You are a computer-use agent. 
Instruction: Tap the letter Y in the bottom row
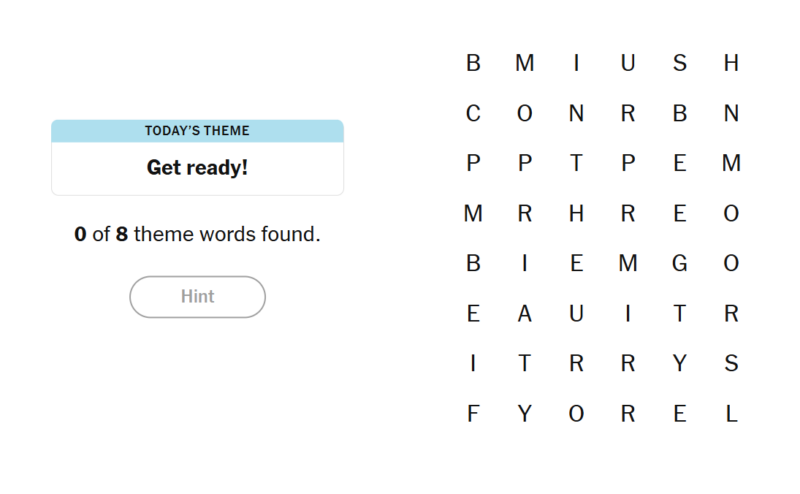[525, 414]
